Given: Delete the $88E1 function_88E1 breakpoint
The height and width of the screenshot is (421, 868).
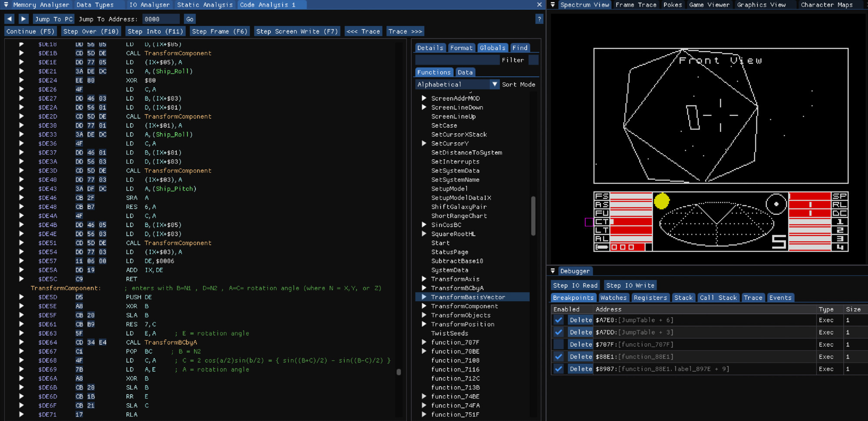Looking at the screenshot, I should pos(581,356).
